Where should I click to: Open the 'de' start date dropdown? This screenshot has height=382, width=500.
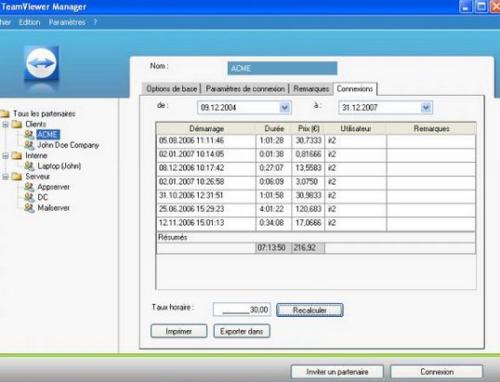coord(284,108)
